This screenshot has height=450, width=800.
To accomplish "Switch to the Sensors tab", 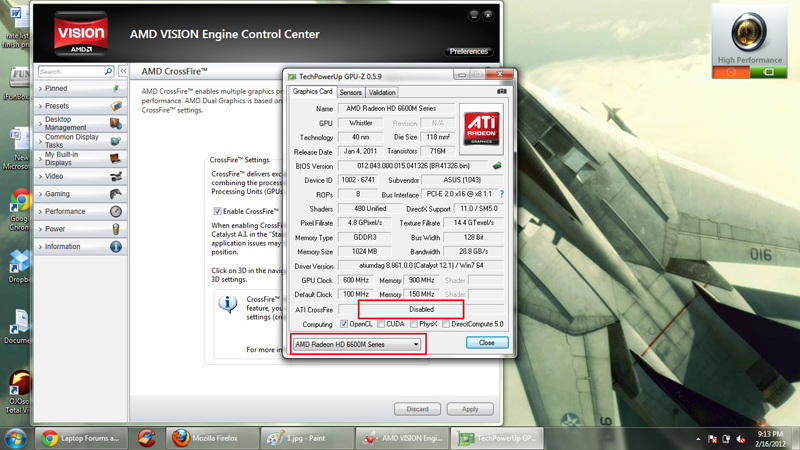I will 351,92.
